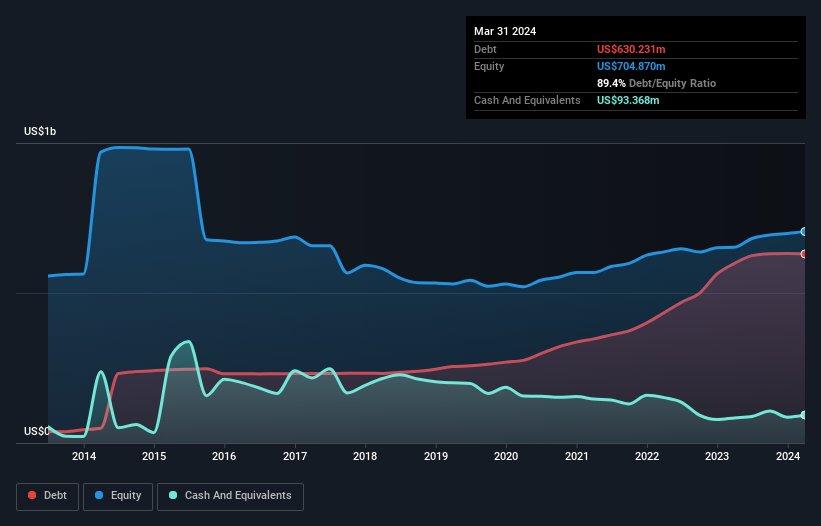Select the 2018 x-axis label

pos(365,456)
